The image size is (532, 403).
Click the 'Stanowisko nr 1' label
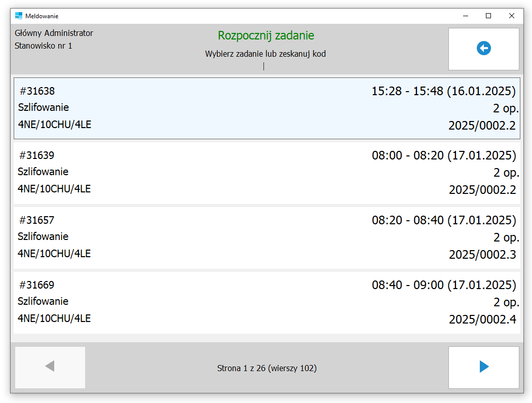pos(44,46)
